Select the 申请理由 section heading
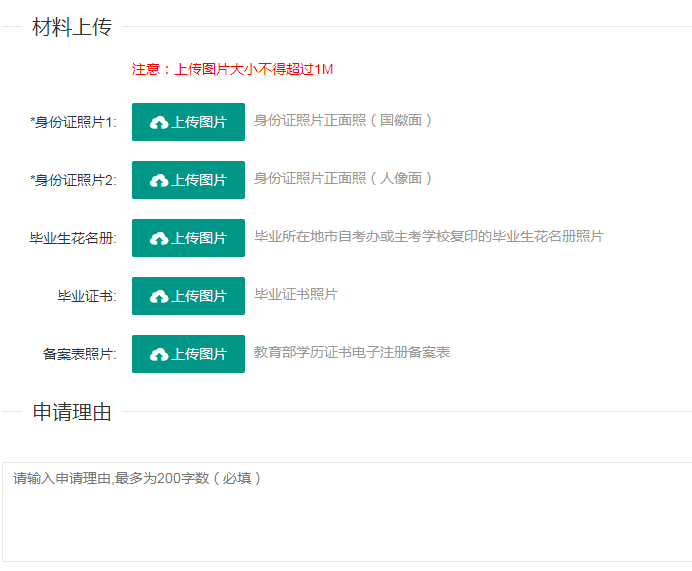Screen dimensions: 692x571 [72, 412]
